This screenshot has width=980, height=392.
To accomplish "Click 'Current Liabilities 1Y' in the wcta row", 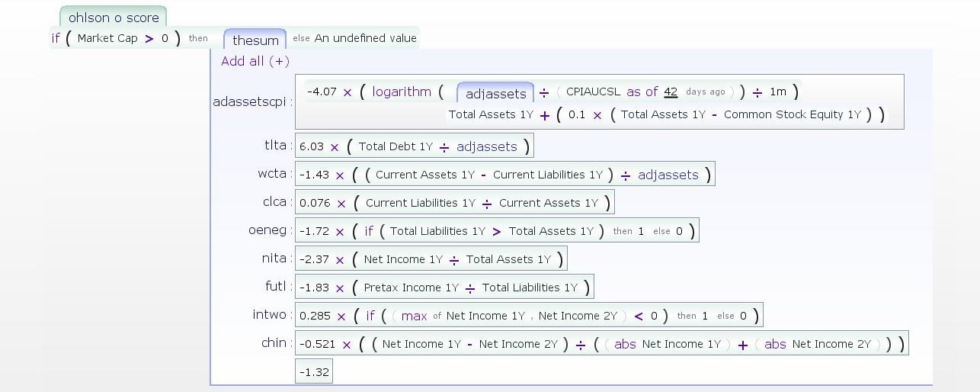I will point(548,175).
